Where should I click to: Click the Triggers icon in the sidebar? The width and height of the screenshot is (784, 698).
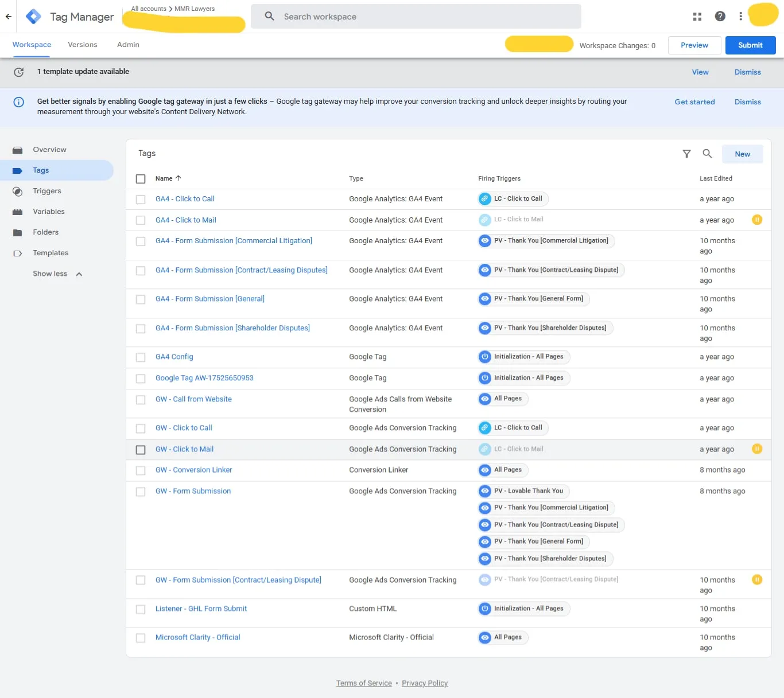click(x=18, y=192)
